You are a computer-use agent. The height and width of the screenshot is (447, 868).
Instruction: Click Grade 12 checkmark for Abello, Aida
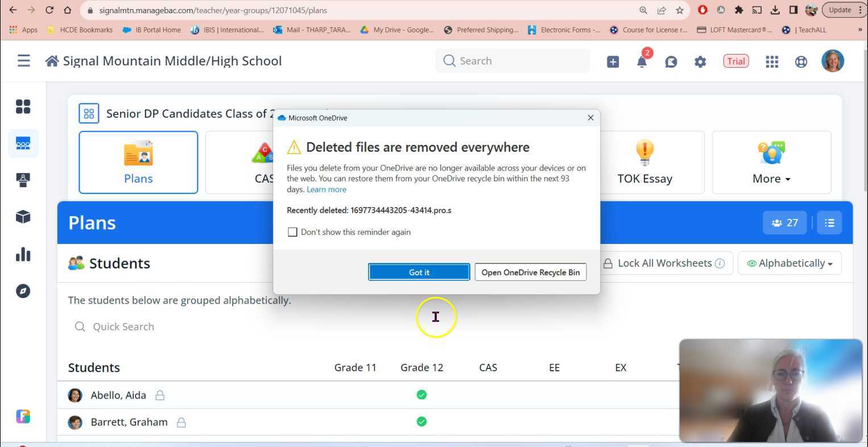[421, 395]
